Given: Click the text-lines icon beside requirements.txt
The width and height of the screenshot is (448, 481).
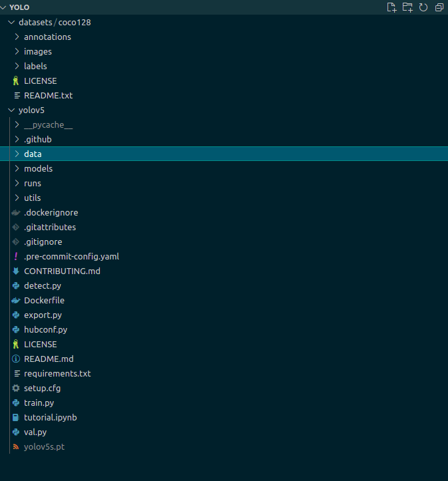Looking at the screenshot, I should point(17,373).
